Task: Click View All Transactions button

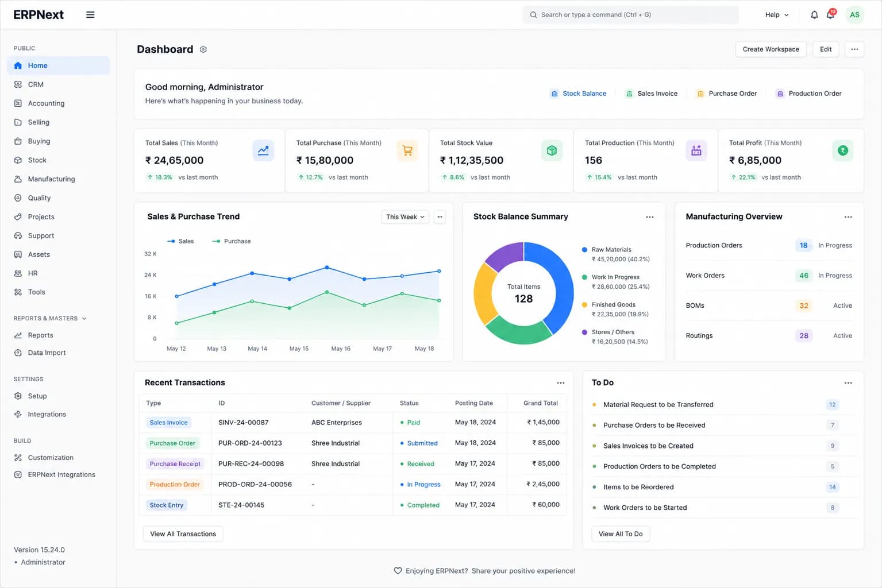Action: [183, 534]
